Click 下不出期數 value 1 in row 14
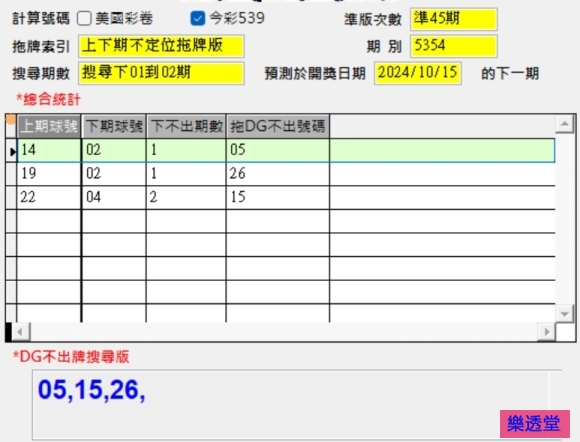Image resolution: width=580 pixels, height=442 pixels. [x=186, y=150]
